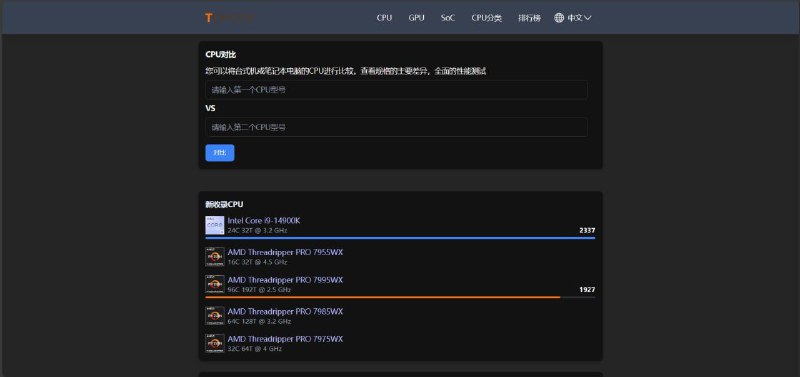The width and height of the screenshot is (800, 377).
Task: Click the 24C 32T @ 3.2 GHz spec text
Action: pos(257,231)
